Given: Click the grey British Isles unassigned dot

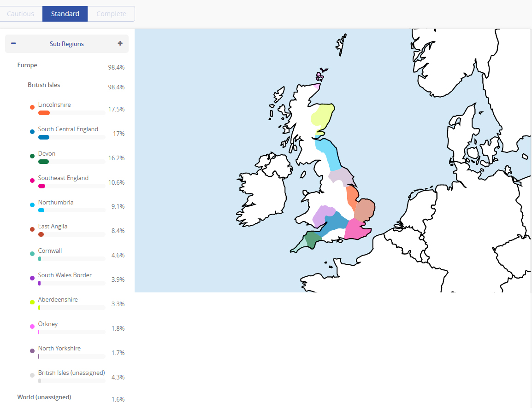Looking at the screenshot, I should pos(32,375).
